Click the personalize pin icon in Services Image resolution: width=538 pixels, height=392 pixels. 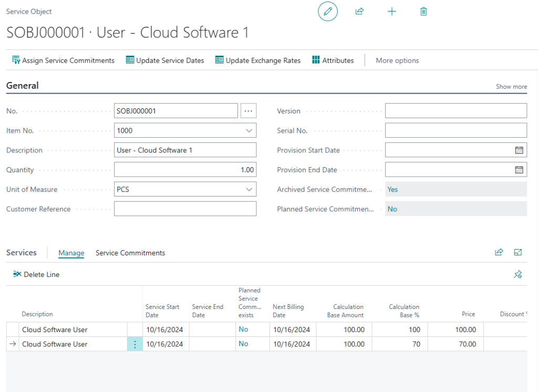[x=518, y=274]
